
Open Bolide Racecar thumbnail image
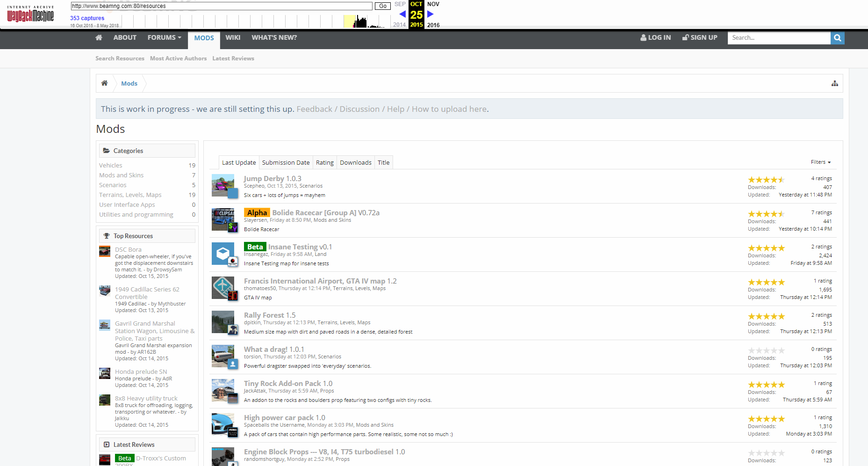click(x=223, y=219)
